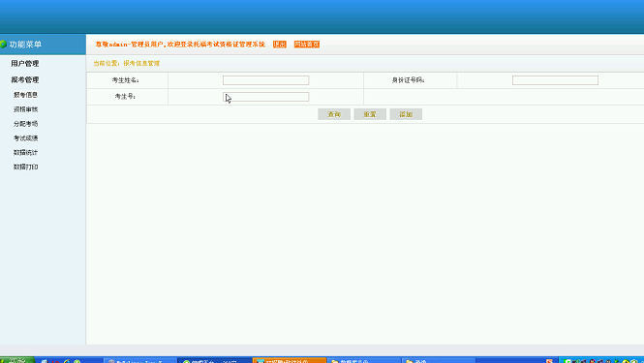The image size is (644, 363).
Task: Focus the 身份证号码 input field
Action: click(555, 80)
